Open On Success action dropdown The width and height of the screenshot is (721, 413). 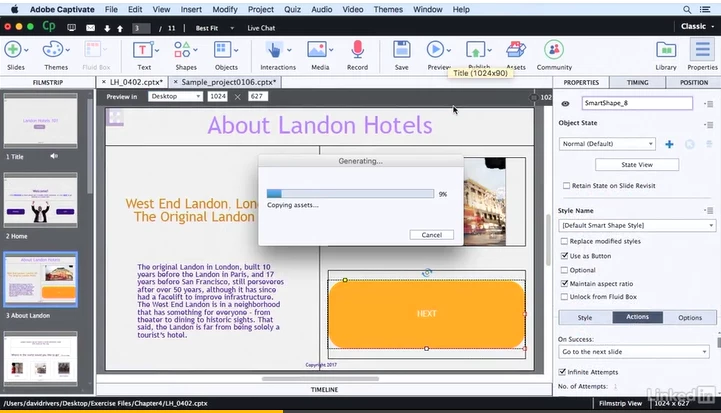pyautogui.click(x=634, y=352)
